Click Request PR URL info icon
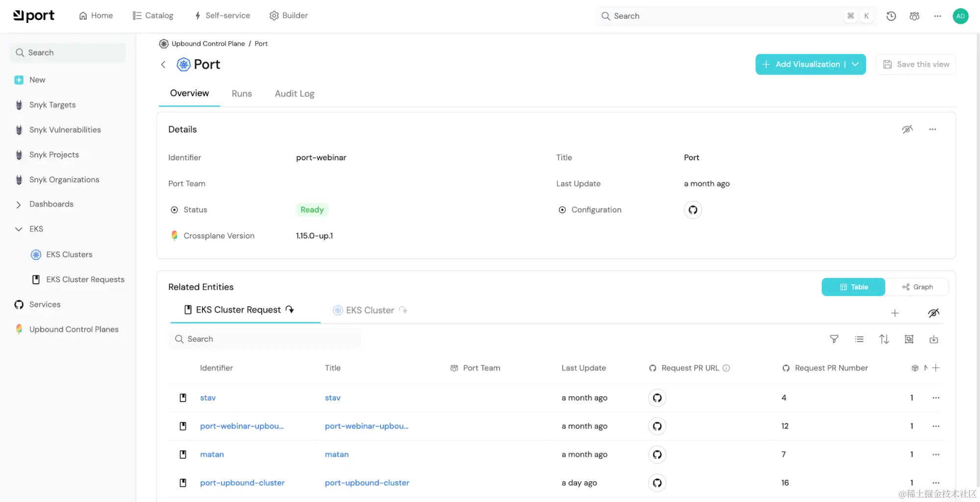The image size is (980, 502). tap(727, 368)
